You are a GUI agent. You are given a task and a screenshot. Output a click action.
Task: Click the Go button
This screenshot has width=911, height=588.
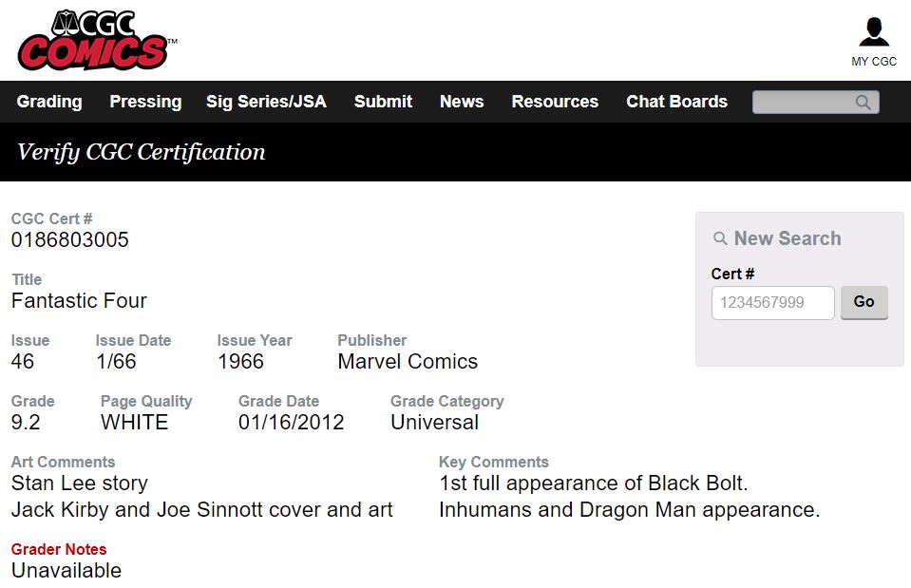[864, 302]
